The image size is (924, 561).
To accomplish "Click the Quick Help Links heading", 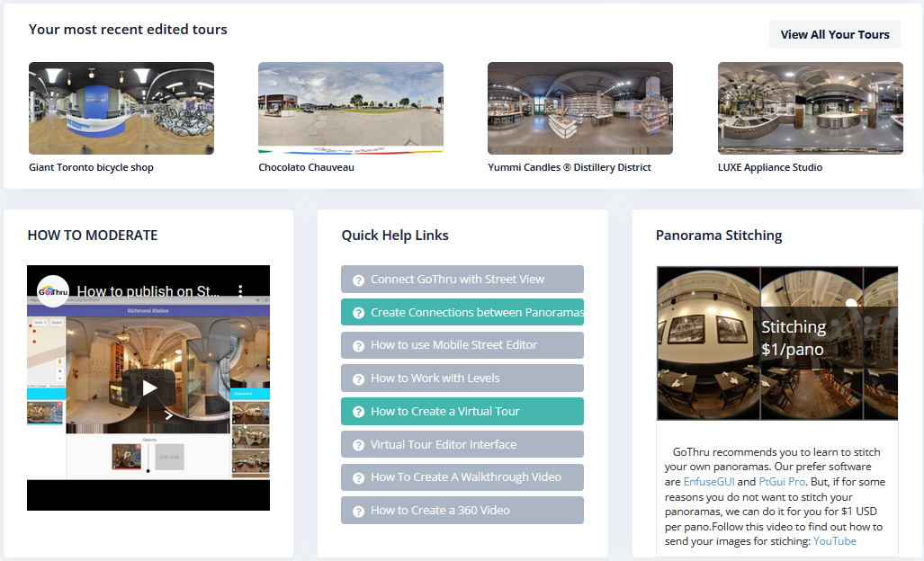I will pos(395,236).
